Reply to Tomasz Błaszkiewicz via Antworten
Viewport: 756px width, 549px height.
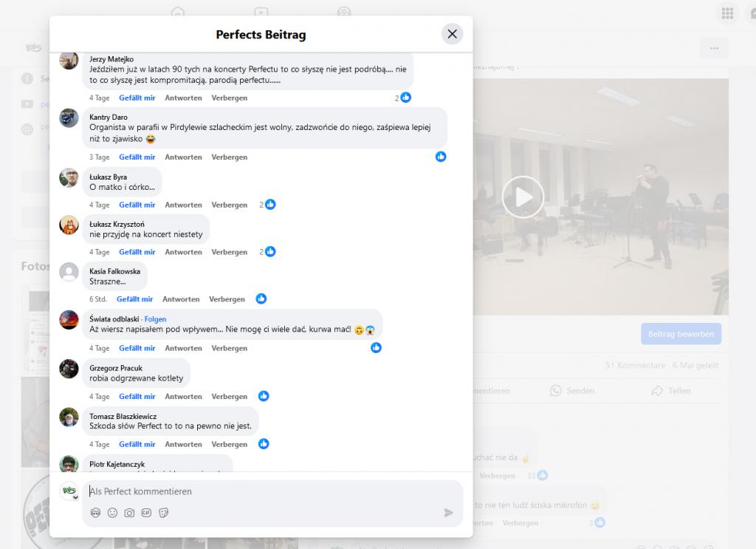pyautogui.click(x=183, y=444)
